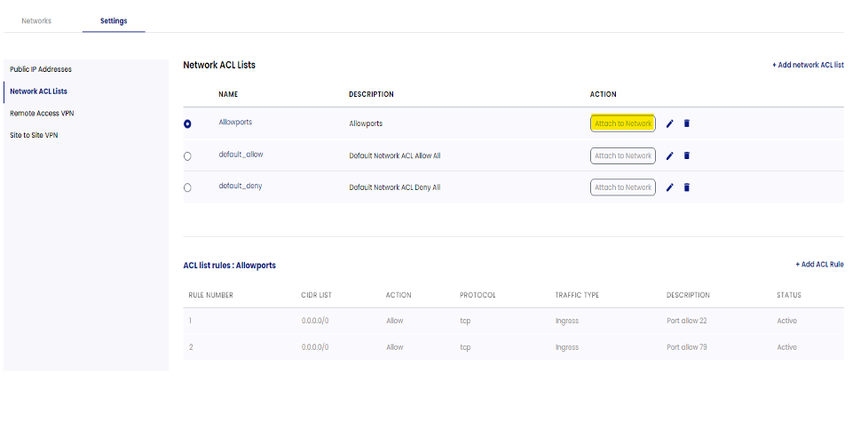Switch to the Networks tab
The height and width of the screenshot is (421, 868).
click(x=36, y=20)
